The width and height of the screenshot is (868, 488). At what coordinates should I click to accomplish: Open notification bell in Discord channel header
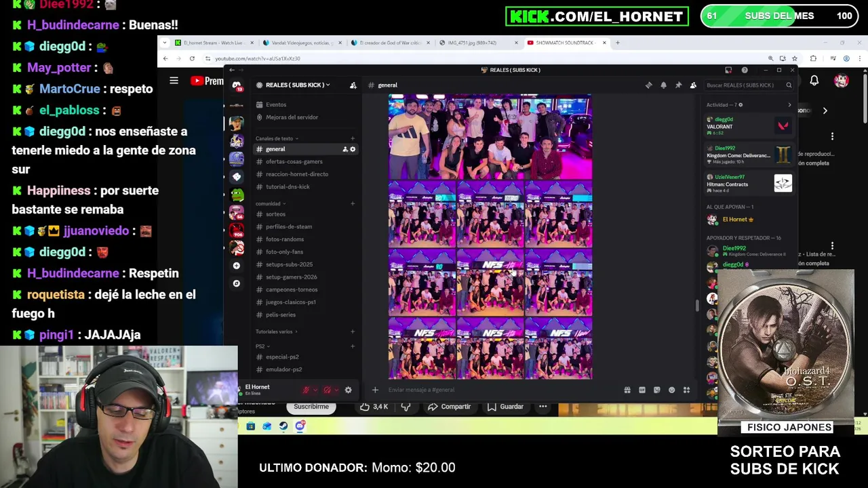pos(663,85)
